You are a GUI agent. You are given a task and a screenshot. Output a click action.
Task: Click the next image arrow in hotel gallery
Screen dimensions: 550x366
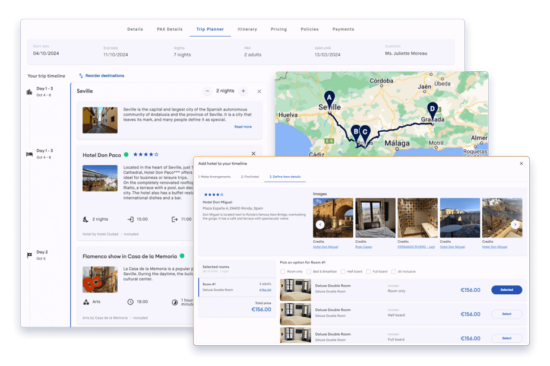(515, 225)
